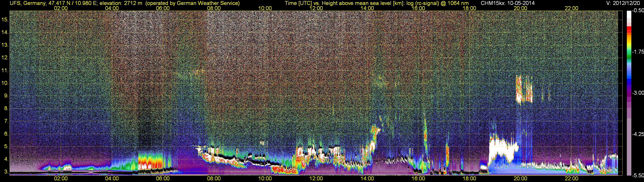Click the "18:00" label on the lower time axis
Image resolution: width=644 pixels, height=182 pixels.
(469, 179)
